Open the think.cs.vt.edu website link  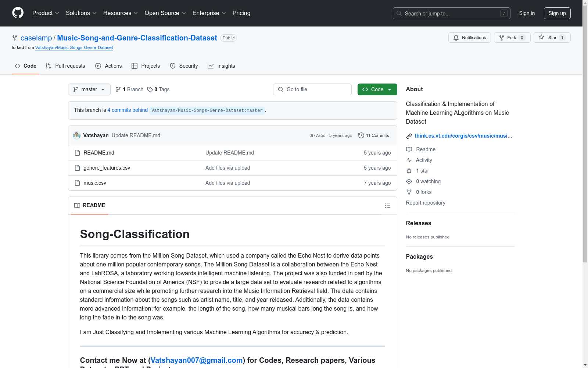pyautogui.click(x=463, y=136)
